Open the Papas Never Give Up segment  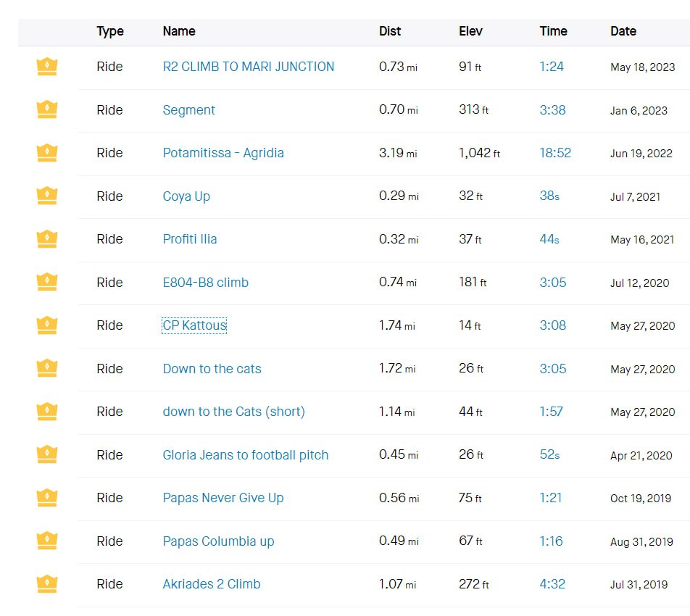(223, 498)
